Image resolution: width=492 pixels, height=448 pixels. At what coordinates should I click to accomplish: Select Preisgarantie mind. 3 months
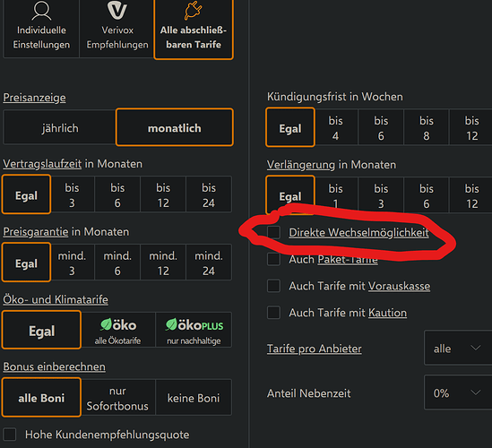73,263
